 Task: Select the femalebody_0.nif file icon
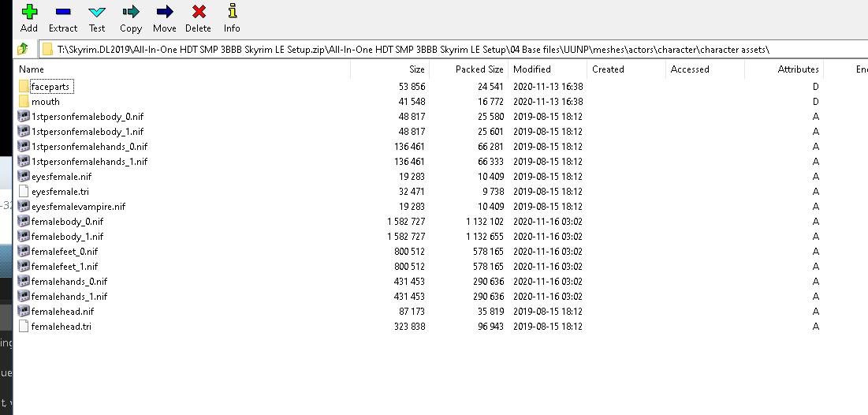click(x=23, y=221)
